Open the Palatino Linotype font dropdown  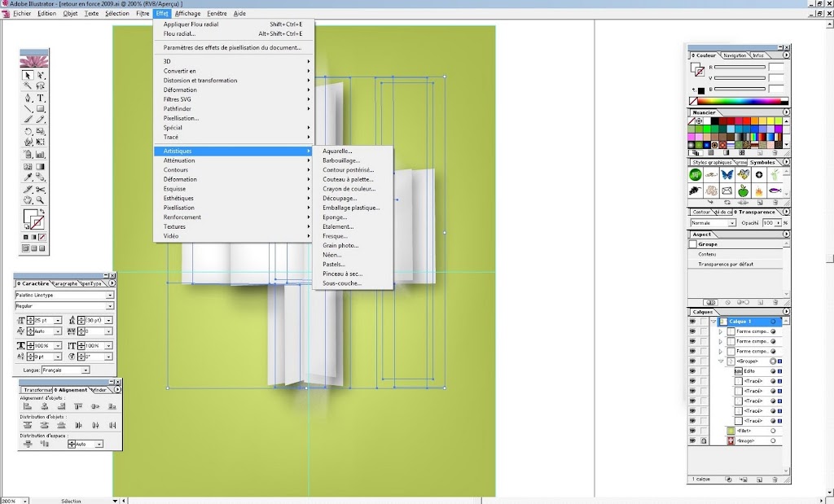pos(110,295)
